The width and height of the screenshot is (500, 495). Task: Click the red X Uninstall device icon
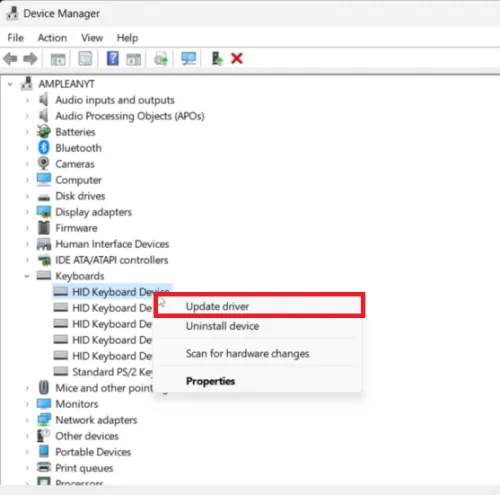(237, 58)
